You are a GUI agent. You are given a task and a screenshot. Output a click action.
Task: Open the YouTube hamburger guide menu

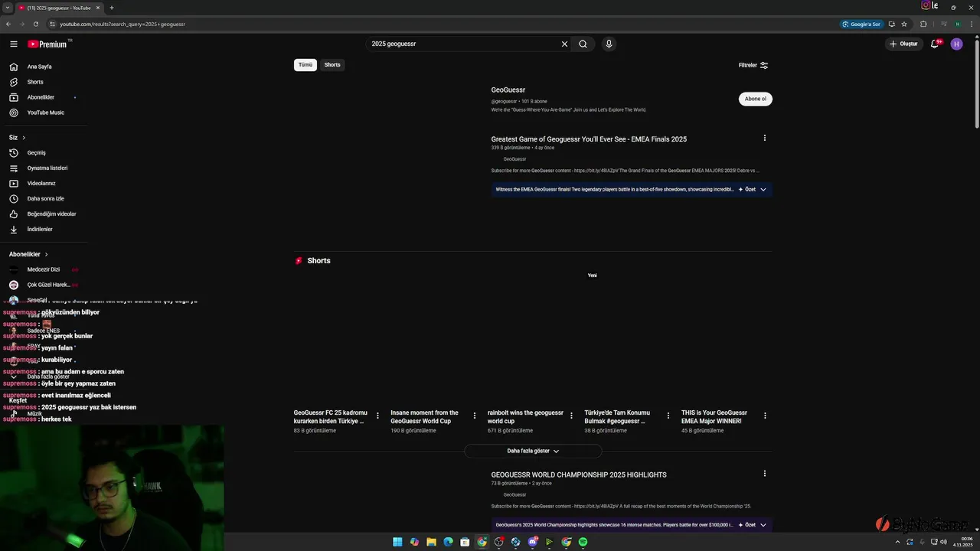[13, 44]
